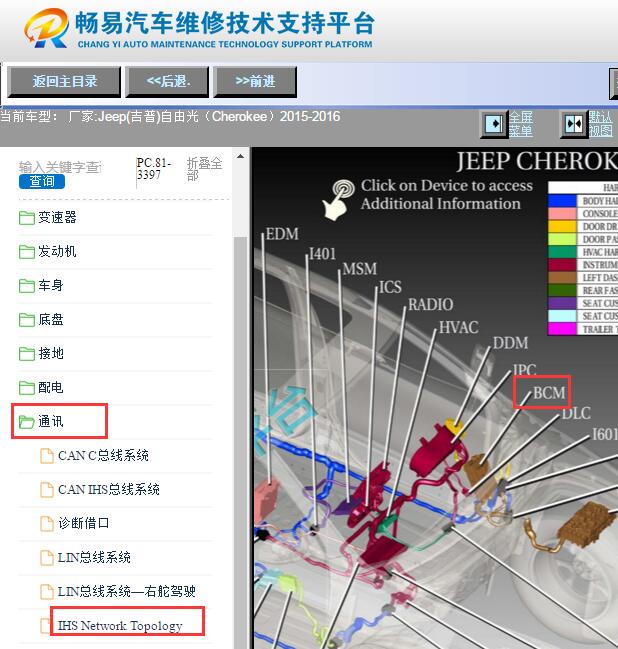Open the 诊断借口 document
618x649 pixels.
click(x=83, y=523)
